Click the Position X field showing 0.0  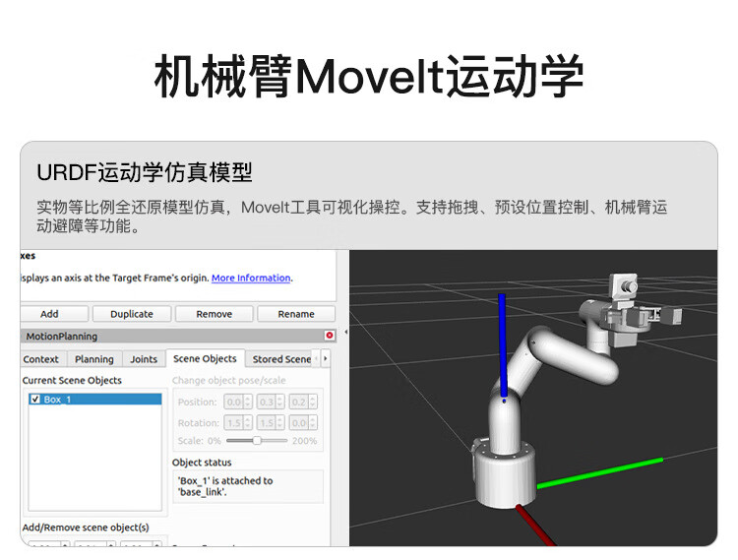click(x=238, y=402)
